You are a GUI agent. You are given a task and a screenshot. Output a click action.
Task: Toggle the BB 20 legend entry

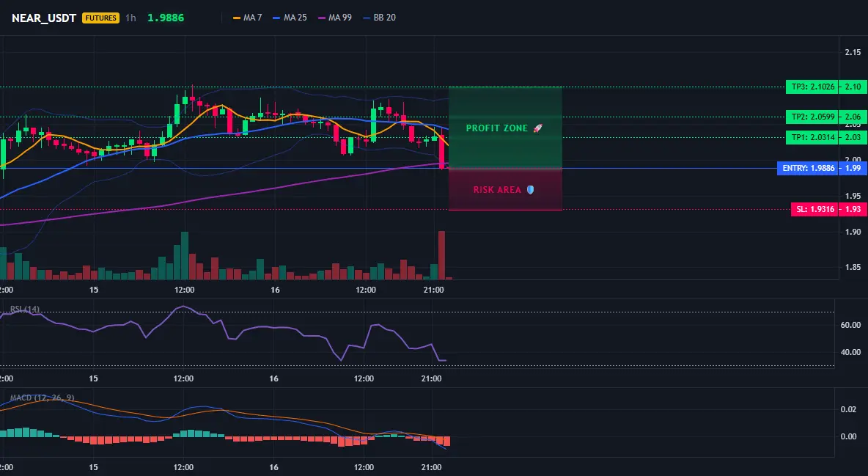(379, 18)
